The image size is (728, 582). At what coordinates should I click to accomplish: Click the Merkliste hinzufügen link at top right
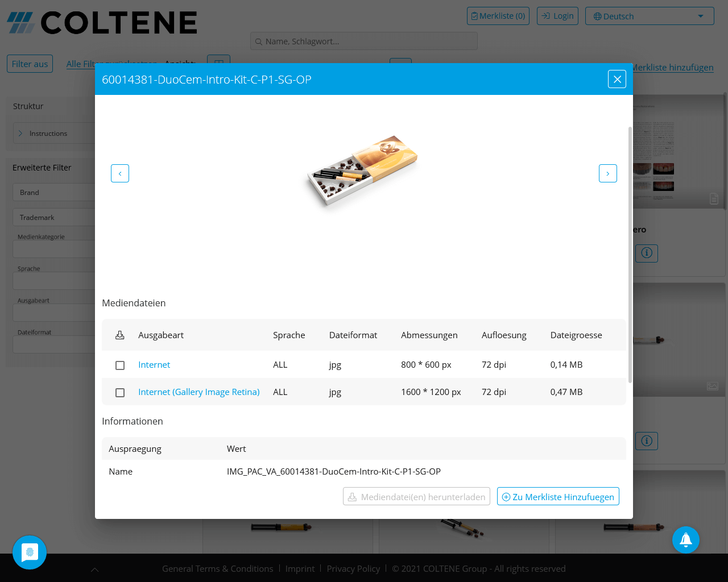click(673, 67)
